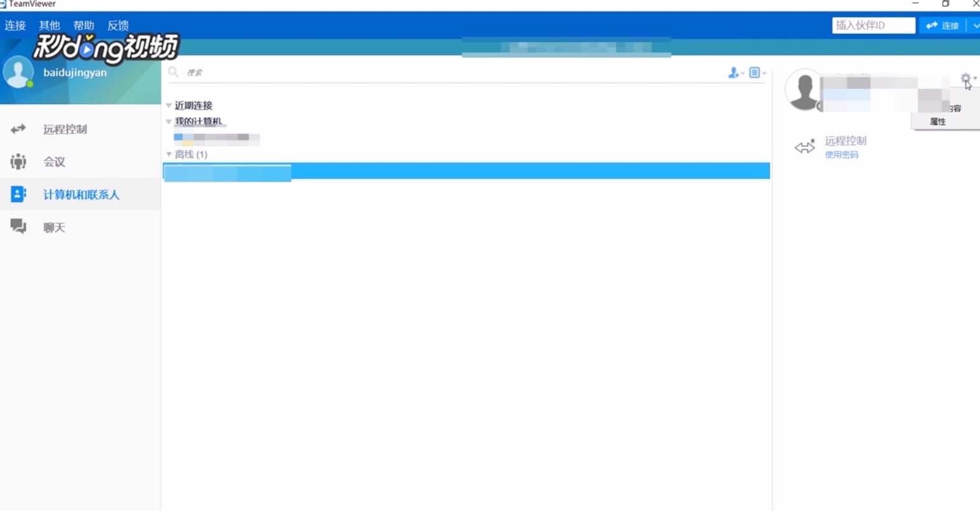
Task: Click the baidujingyan account name
Action: [x=75, y=72]
